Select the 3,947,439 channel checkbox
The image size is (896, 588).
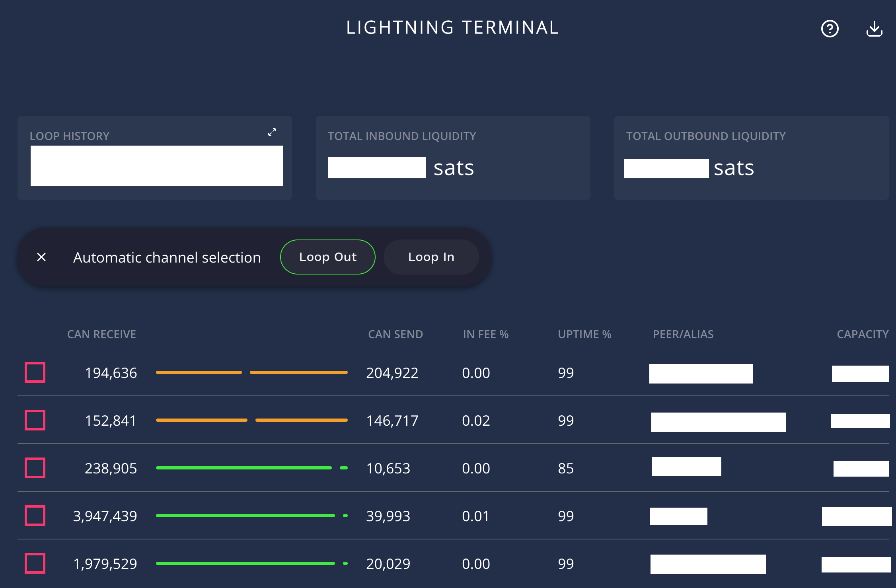(x=35, y=516)
